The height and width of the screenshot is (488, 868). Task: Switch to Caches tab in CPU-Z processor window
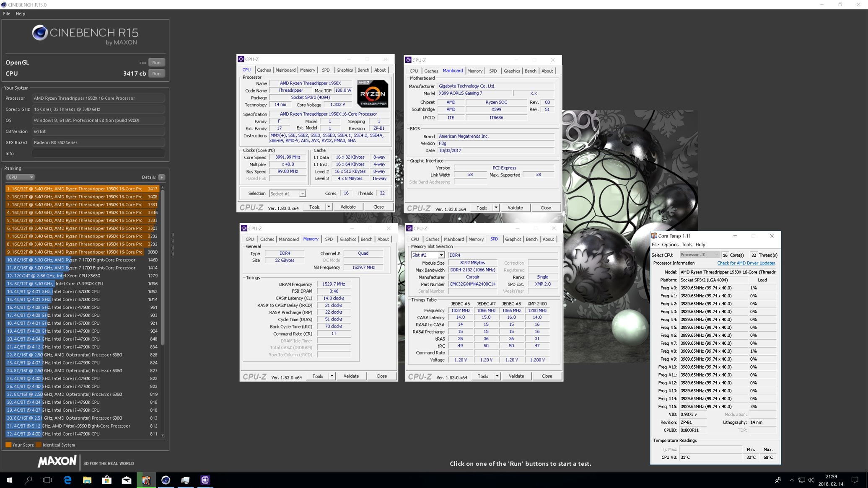point(264,70)
